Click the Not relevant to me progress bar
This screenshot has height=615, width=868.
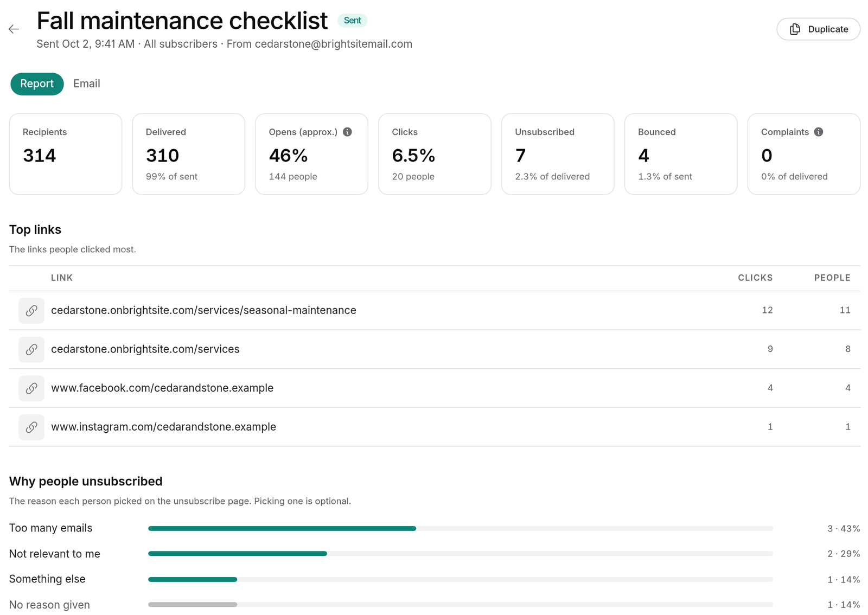(461, 554)
